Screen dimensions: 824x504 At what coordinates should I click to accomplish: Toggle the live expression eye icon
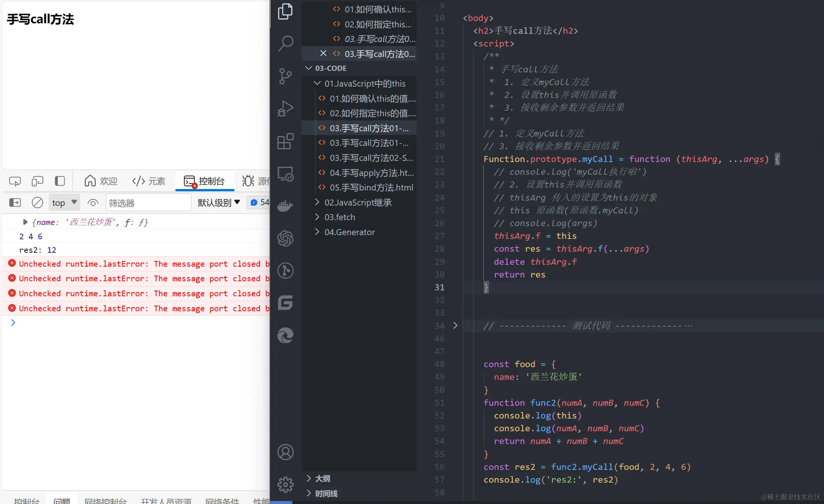pyautogui.click(x=93, y=203)
